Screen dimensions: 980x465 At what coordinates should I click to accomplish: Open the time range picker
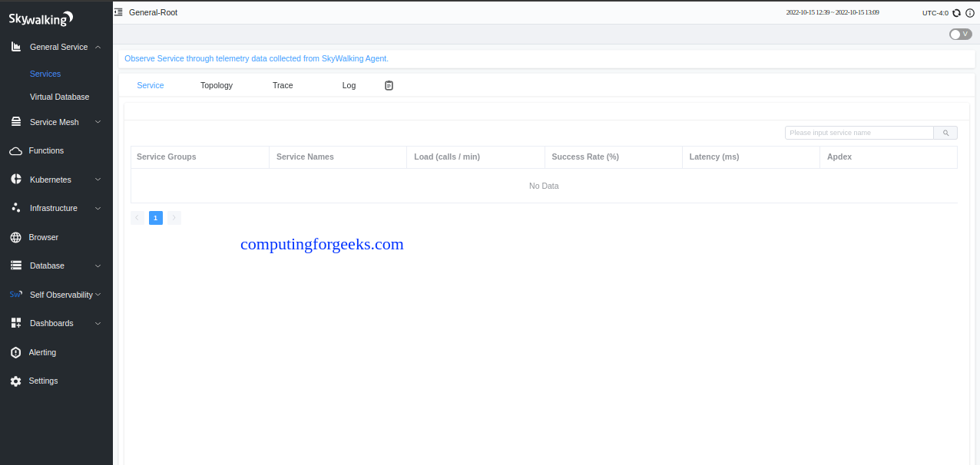pos(833,13)
